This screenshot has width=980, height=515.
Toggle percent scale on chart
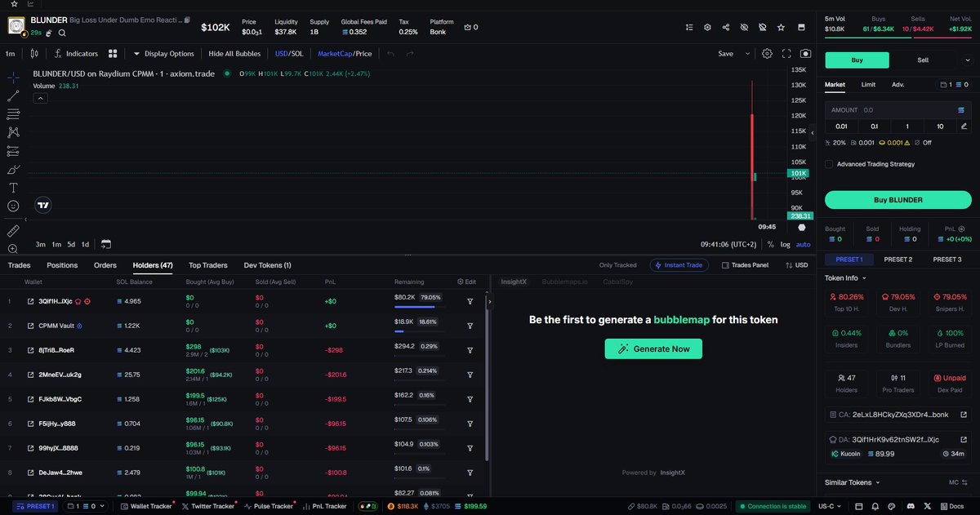click(x=771, y=244)
